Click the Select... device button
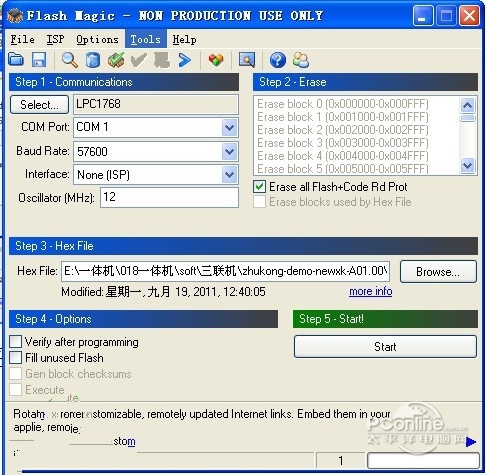487x475 pixels. coord(39,105)
